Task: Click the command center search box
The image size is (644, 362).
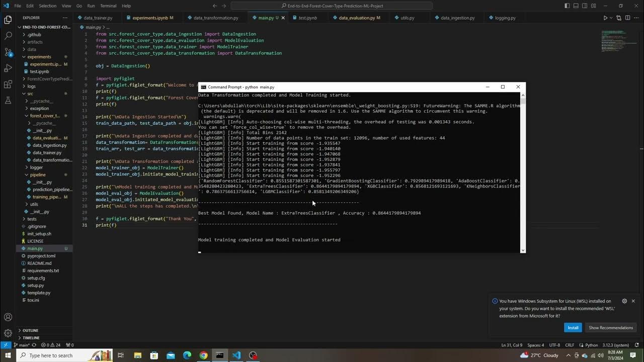Action: 332,6
